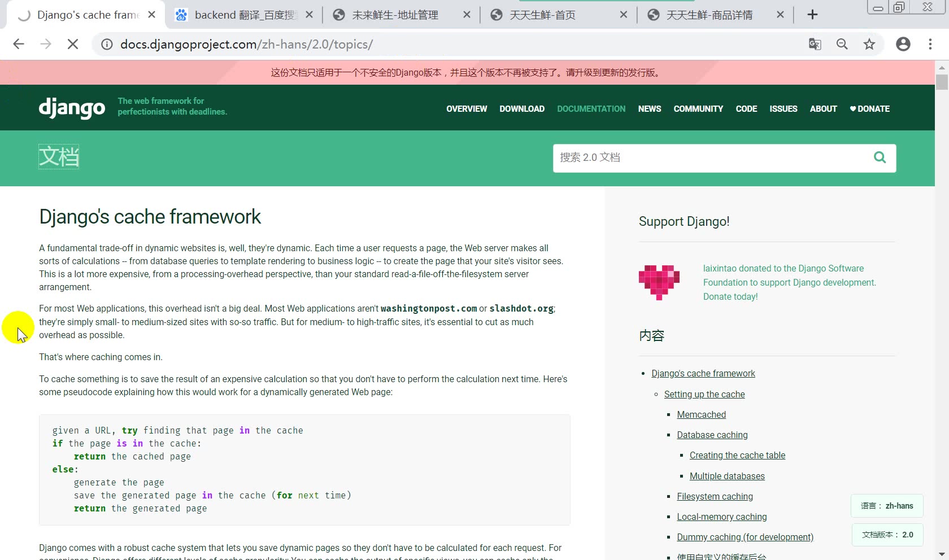Click the washingtonpost.com text
The image size is (949, 560).
click(429, 308)
